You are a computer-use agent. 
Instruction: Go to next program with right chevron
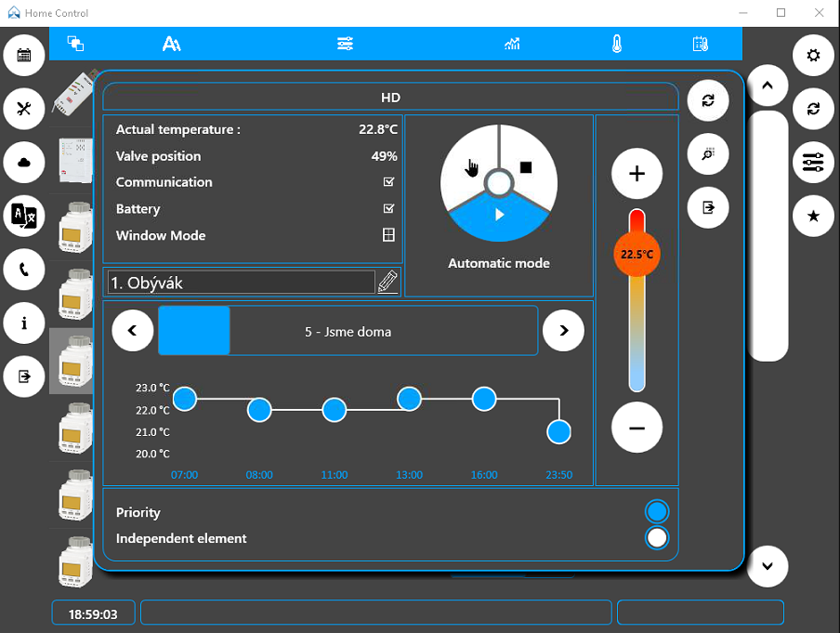click(563, 331)
